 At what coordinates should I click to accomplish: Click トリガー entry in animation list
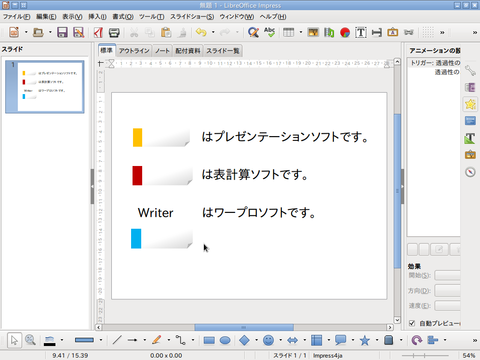435,63
